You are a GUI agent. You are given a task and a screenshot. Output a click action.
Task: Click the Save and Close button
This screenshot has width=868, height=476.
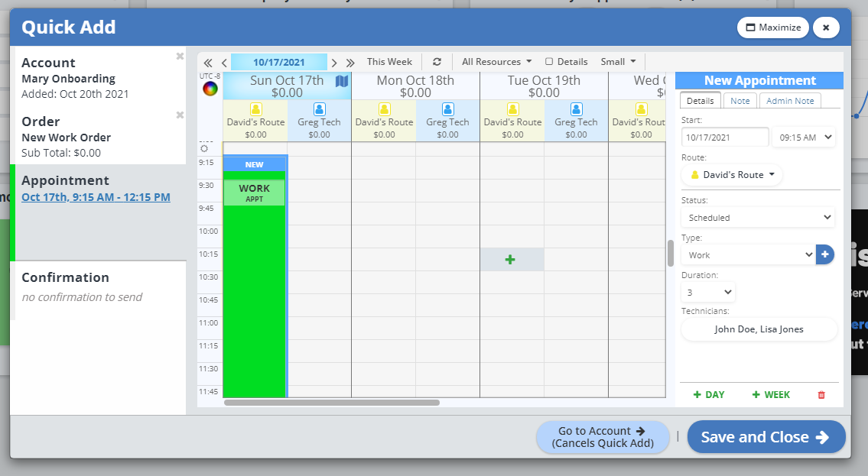(x=766, y=437)
